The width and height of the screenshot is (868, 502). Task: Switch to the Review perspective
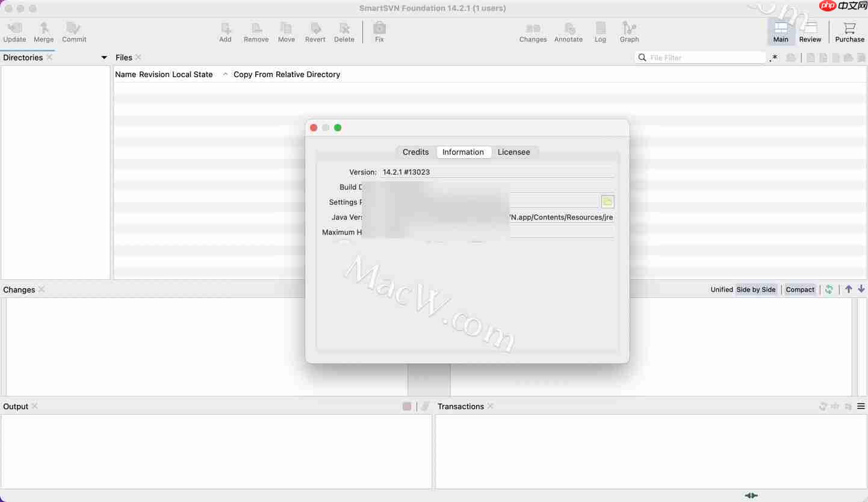(810, 31)
